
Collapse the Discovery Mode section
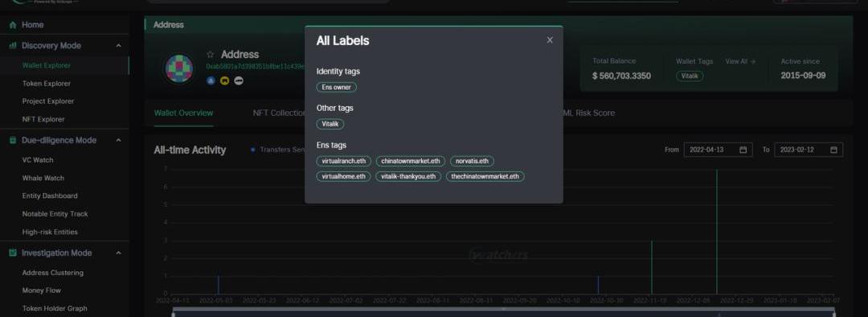pyautogui.click(x=118, y=45)
